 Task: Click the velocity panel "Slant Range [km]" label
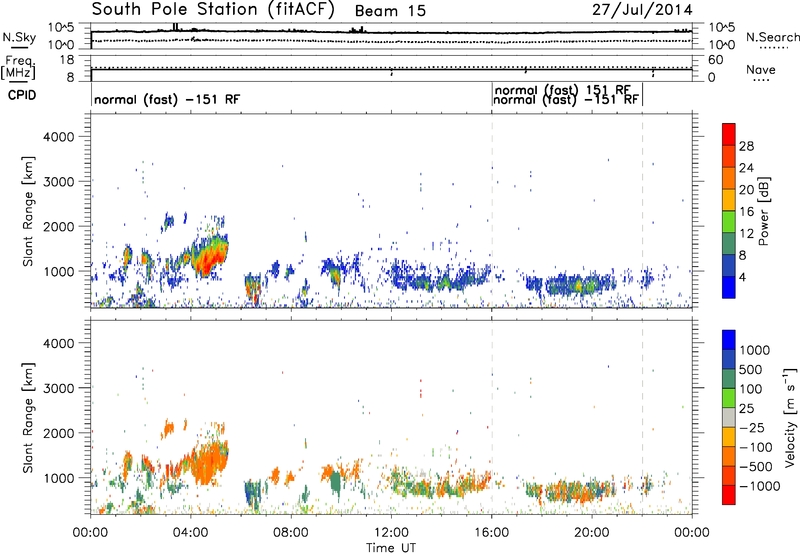28,417
